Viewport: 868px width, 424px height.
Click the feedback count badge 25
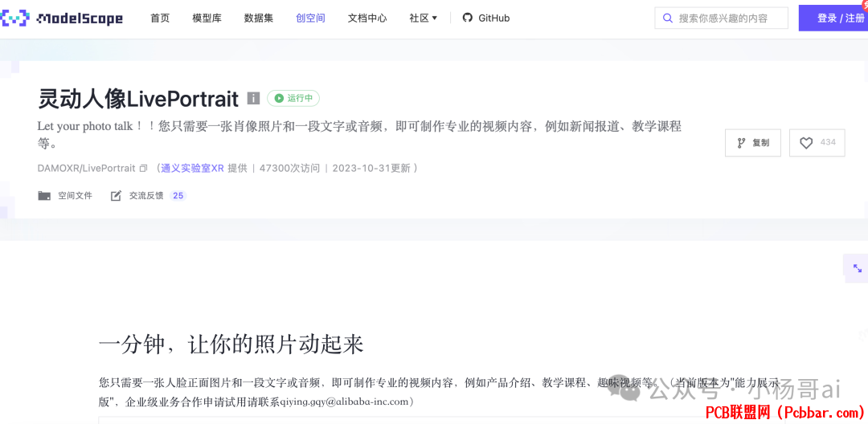(178, 196)
